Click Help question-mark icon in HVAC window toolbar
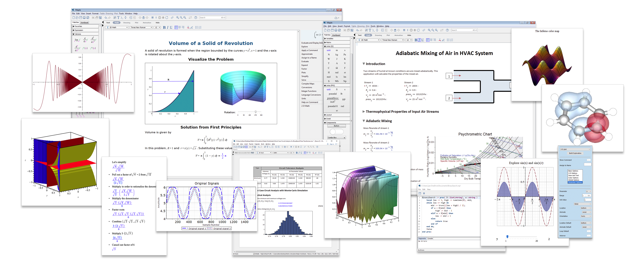Image resolution: width=644 pixels, height=270 pixels. [447, 30]
